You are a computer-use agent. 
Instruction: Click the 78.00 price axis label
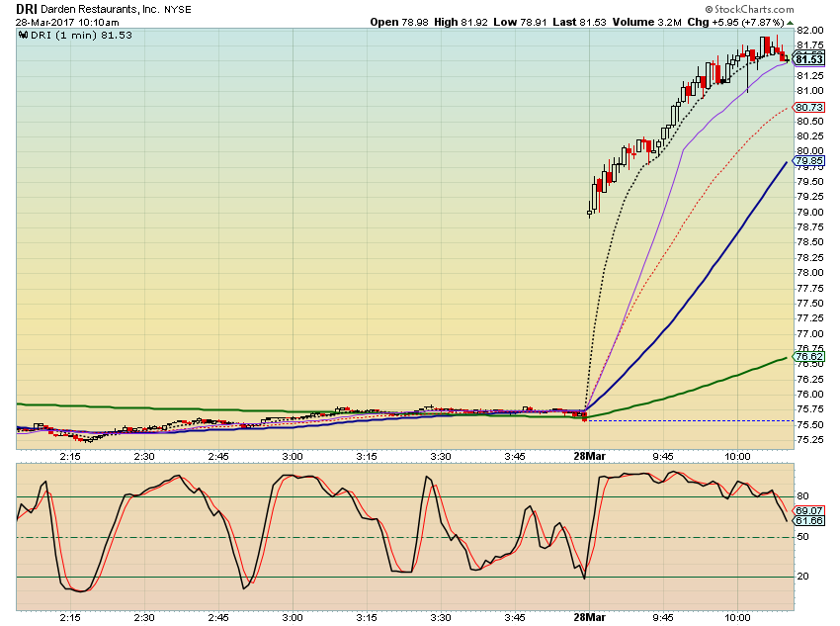tap(810, 273)
